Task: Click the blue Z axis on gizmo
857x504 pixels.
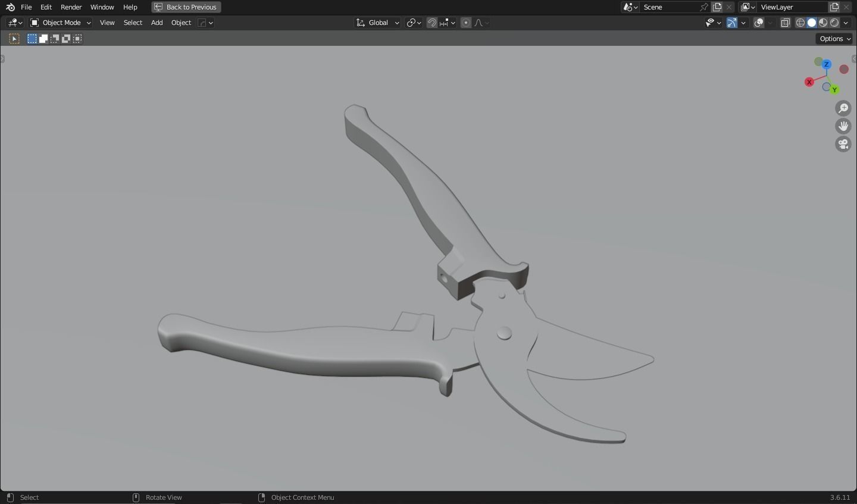Action: click(x=827, y=64)
